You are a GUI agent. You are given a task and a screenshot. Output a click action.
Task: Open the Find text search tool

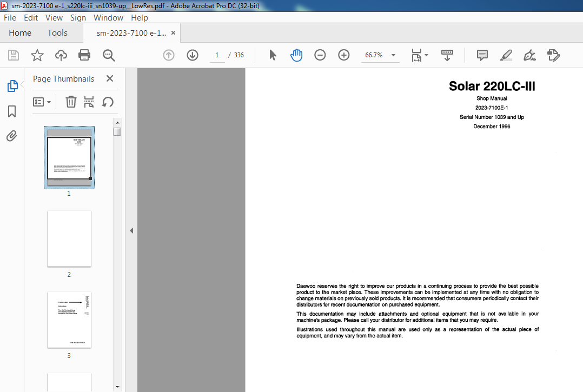tap(109, 55)
